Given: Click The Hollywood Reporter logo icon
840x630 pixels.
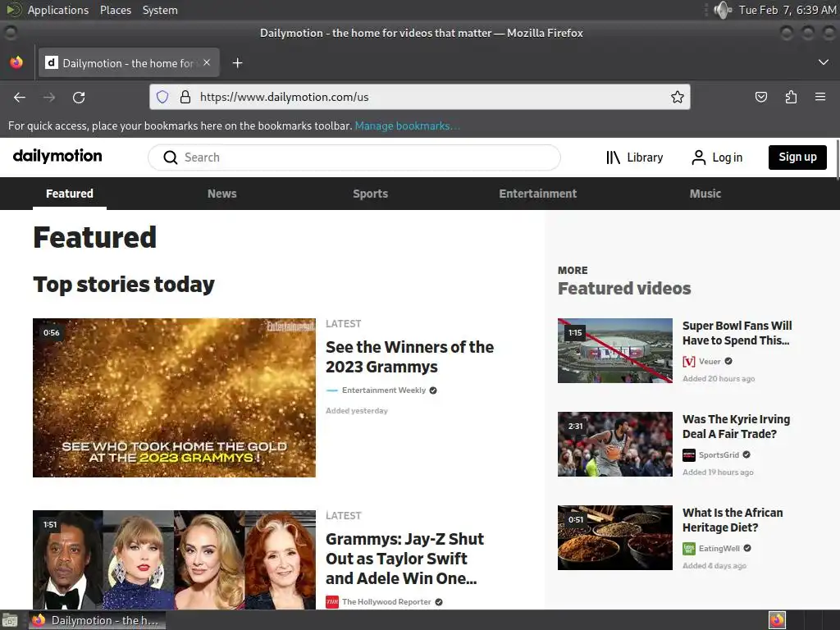Looking at the screenshot, I should (332, 602).
